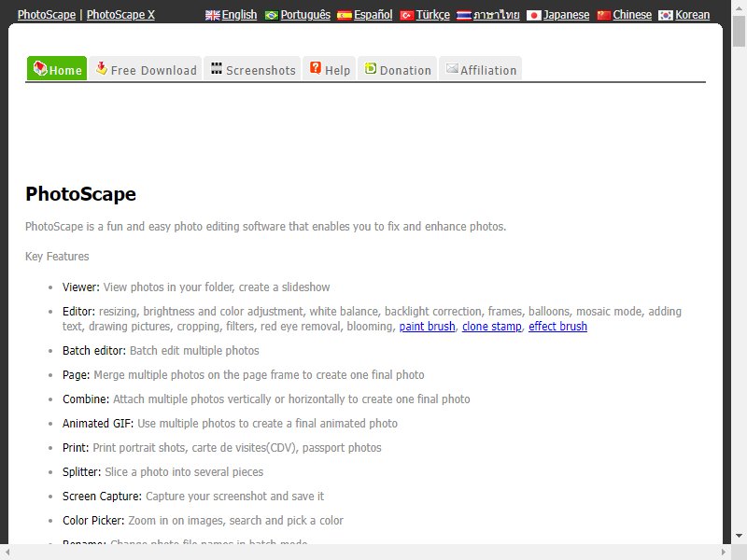Switch language to Español
Viewport: 747px width, 560px height.
[373, 15]
